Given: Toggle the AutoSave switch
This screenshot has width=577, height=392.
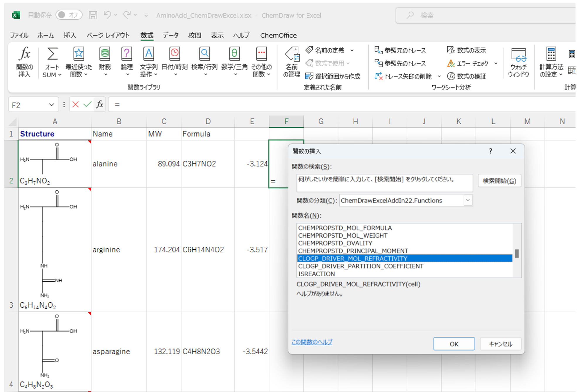Looking at the screenshot, I should click(69, 15).
